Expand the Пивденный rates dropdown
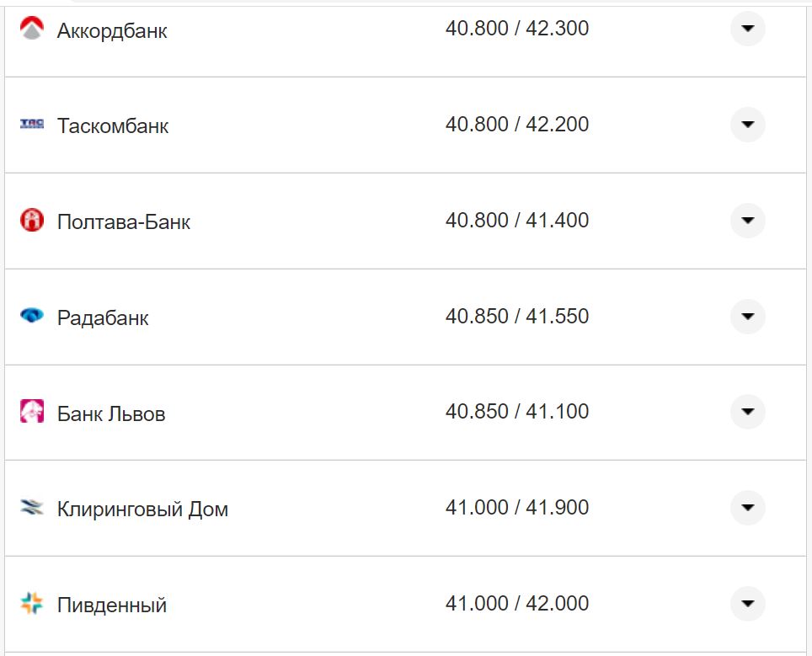 (x=747, y=603)
